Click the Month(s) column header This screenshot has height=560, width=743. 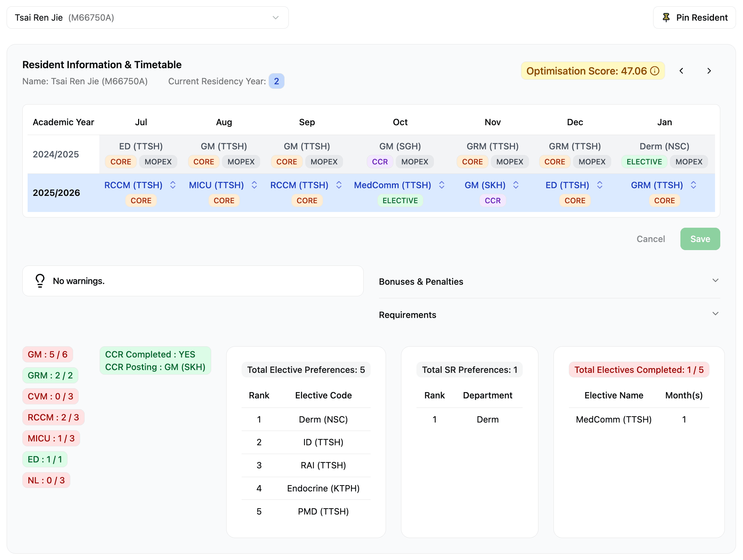tap(684, 395)
